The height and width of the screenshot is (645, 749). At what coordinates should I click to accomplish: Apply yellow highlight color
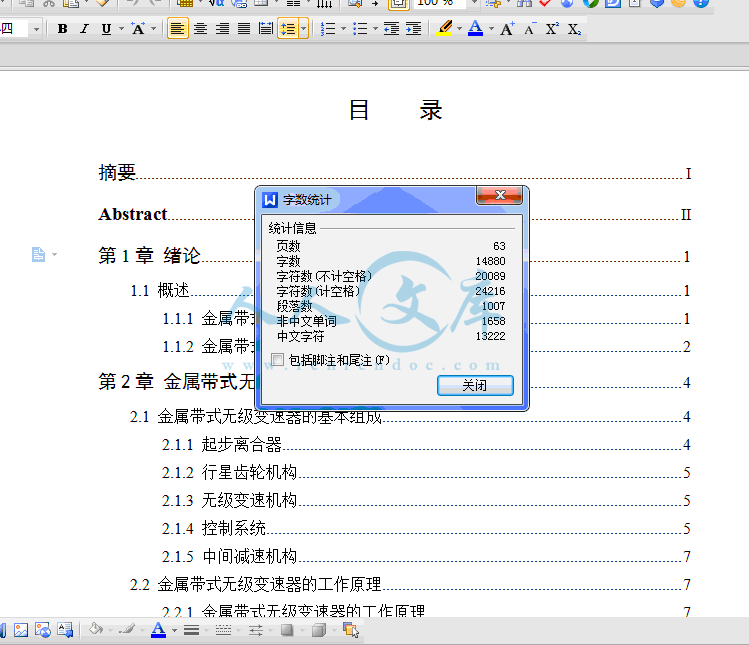(x=444, y=29)
